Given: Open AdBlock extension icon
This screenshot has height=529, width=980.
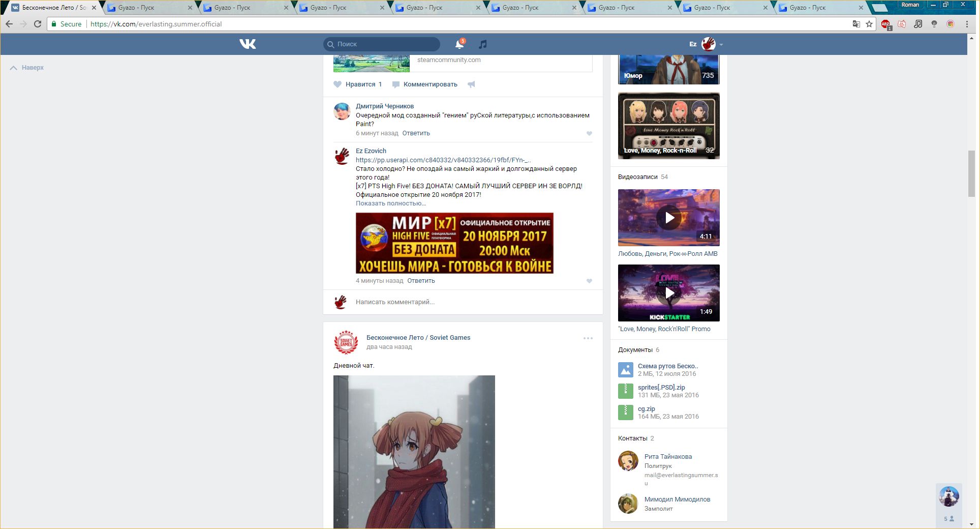Looking at the screenshot, I should click(x=886, y=24).
